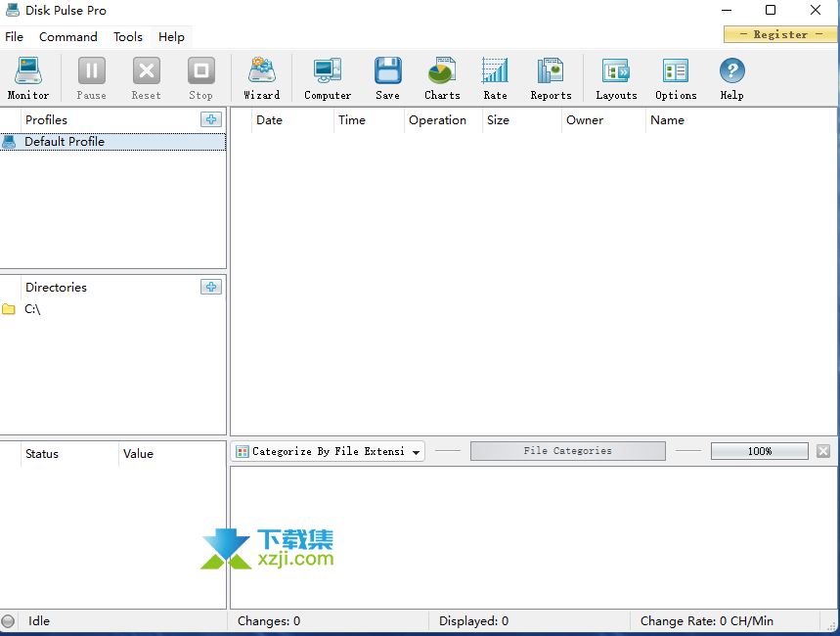Image resolution: width=840 pixels, height=636 pixels.
Task: Click the Computer toolbar icon
Action: point(327,77)
